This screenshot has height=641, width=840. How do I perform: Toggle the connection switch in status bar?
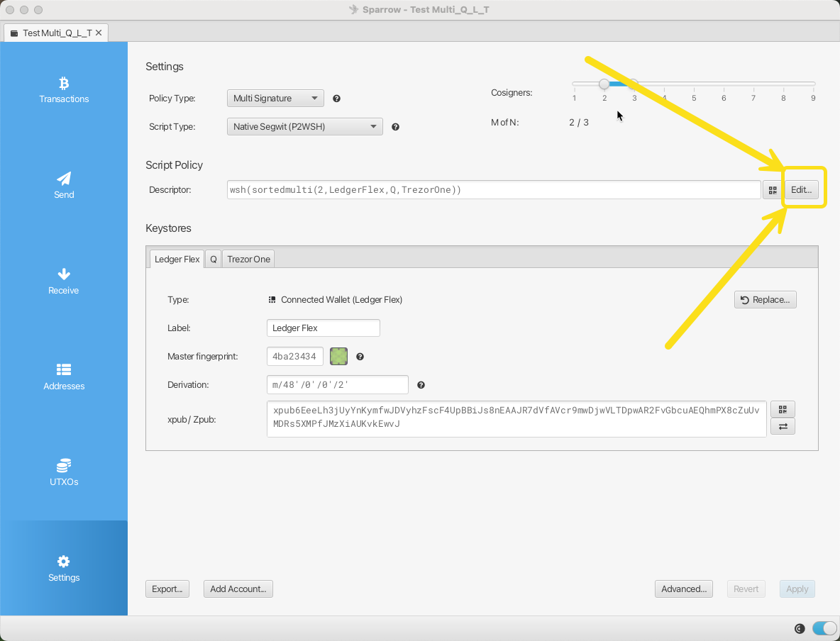(824, 628)
